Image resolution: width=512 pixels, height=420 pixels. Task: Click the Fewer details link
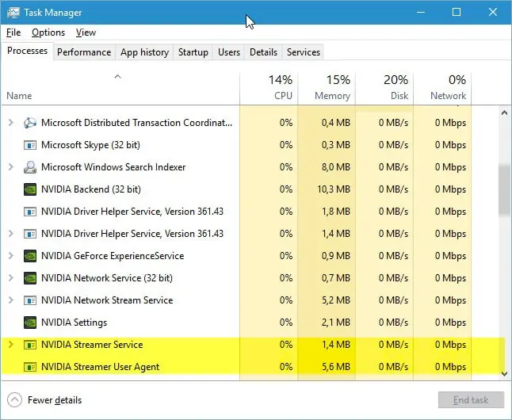[55, 400]
